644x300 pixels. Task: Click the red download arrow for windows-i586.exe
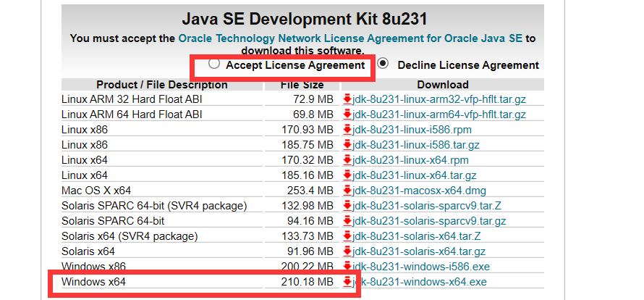(347, 267)
